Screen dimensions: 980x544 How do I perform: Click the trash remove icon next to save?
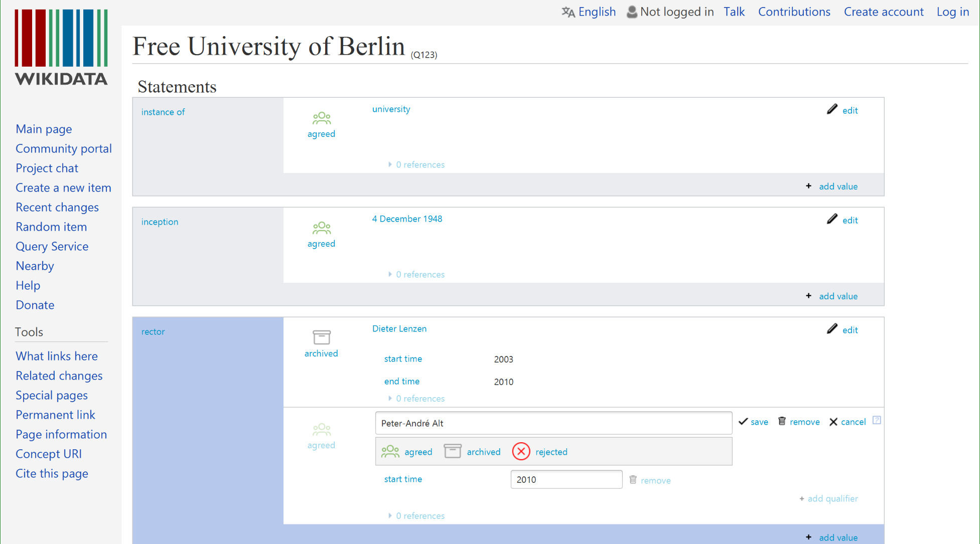pyautogui.click(x=782, y=421)
